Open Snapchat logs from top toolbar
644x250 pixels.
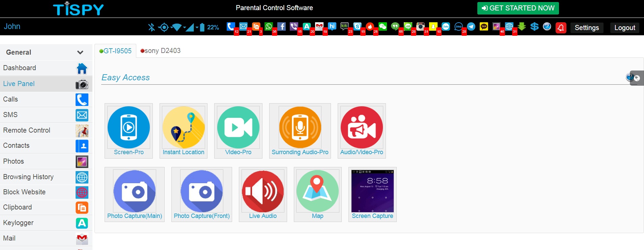pos(433,26)
